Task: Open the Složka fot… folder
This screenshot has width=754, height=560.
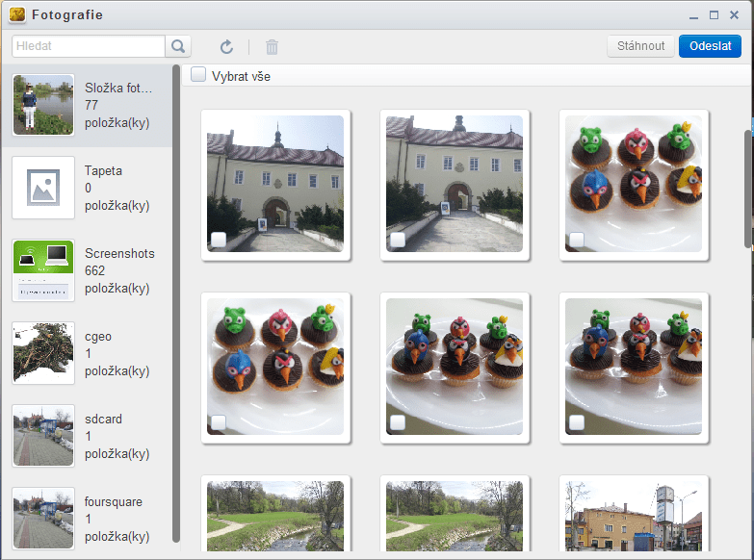Action: (x=87, y=105)
